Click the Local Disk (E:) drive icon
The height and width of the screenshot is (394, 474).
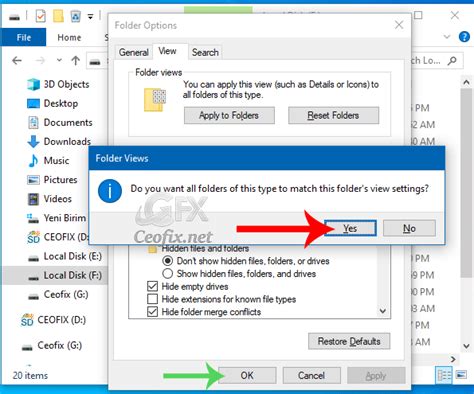tap(33, 258)
